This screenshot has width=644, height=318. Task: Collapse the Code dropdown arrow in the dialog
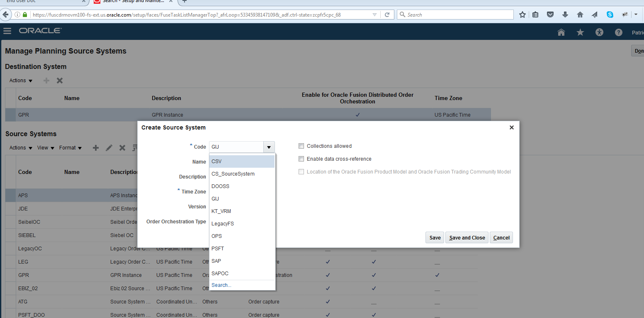(x=269, y=147)
